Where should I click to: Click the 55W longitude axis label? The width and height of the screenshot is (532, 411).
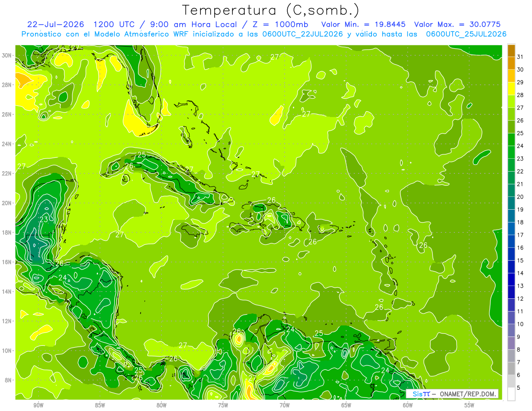click(x=469, y=405)
